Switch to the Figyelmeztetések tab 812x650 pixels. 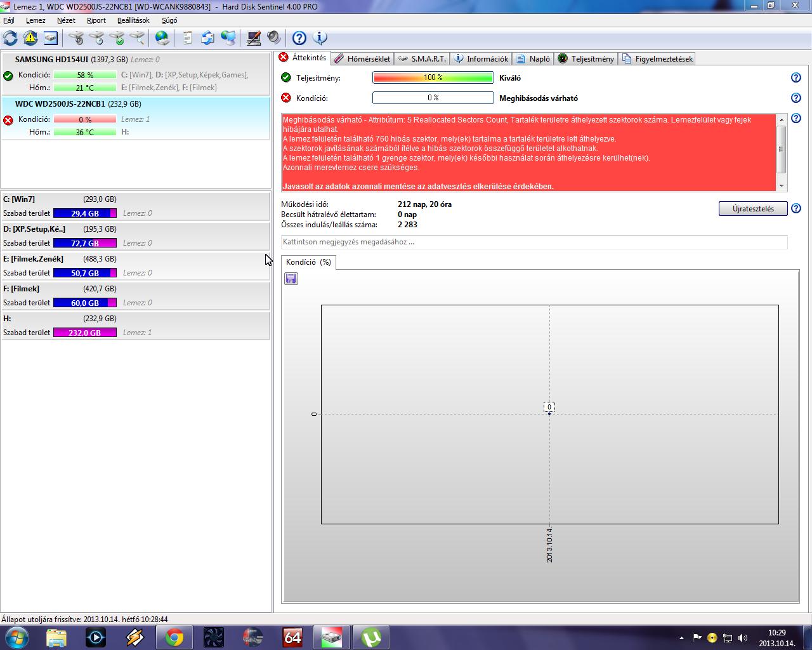pyautogui.click(x=657, y=58)
